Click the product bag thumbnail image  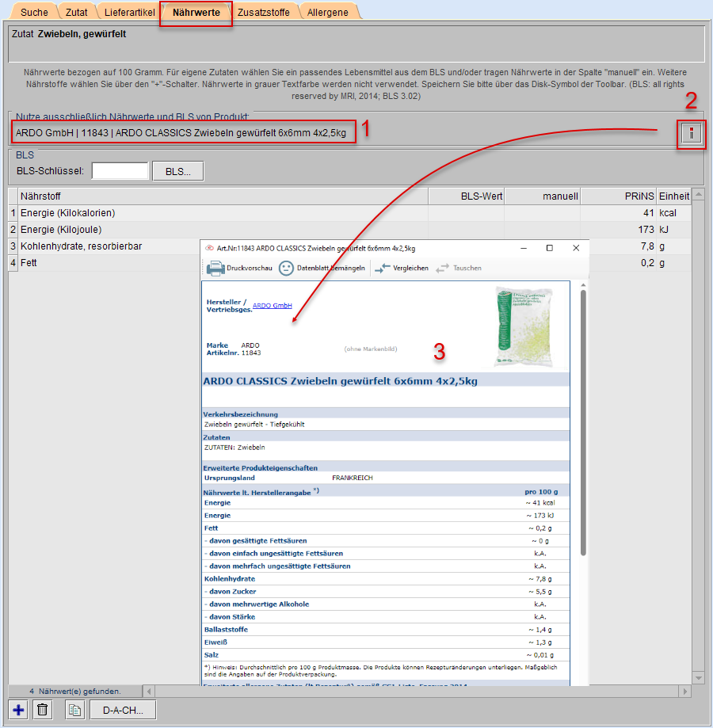click(x=521, y=322)
